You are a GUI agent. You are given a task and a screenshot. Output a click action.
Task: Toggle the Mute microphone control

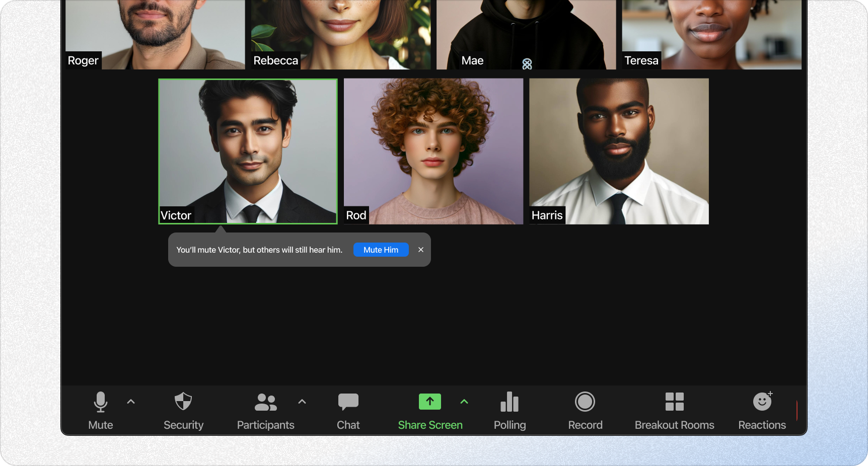pos(100,410)
